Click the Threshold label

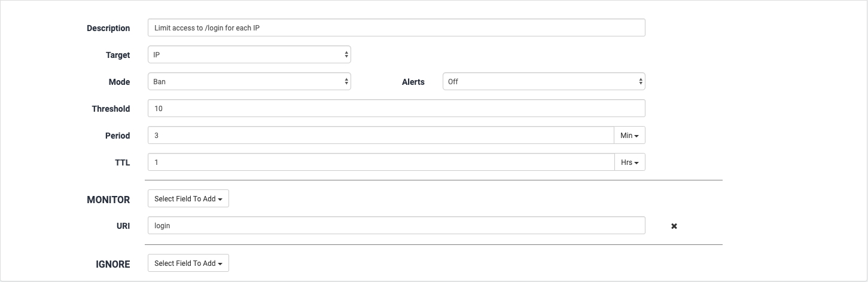coord(111,109)
